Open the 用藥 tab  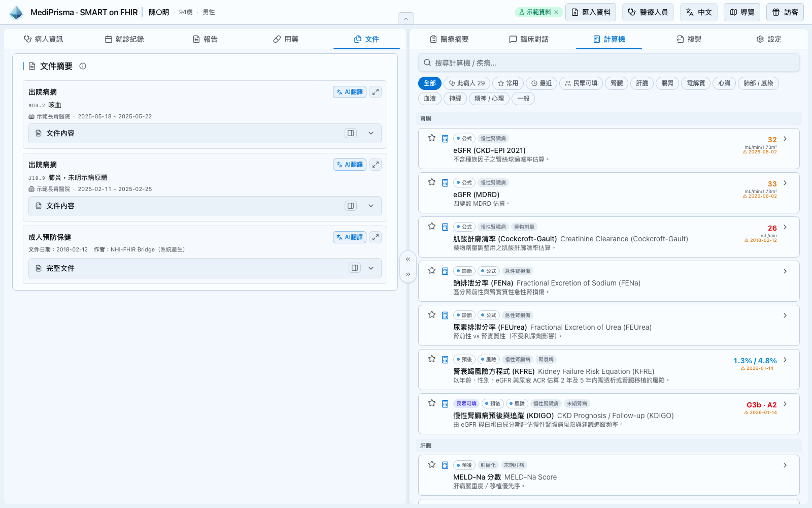coord(286,39)
